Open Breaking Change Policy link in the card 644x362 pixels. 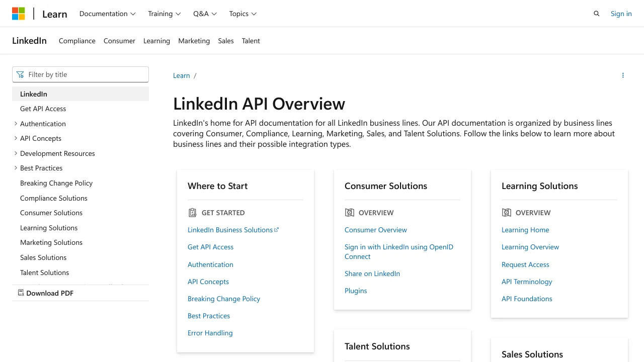pyautogui.click(x=224, y=299)
